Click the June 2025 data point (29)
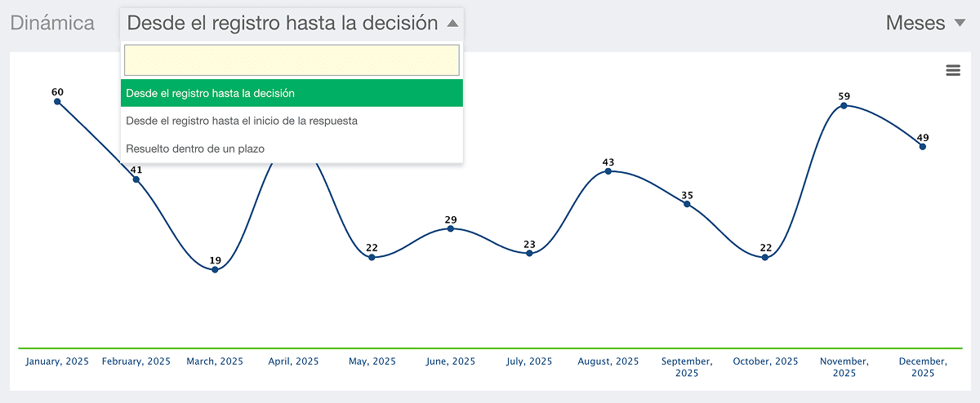 coord(451,228)
